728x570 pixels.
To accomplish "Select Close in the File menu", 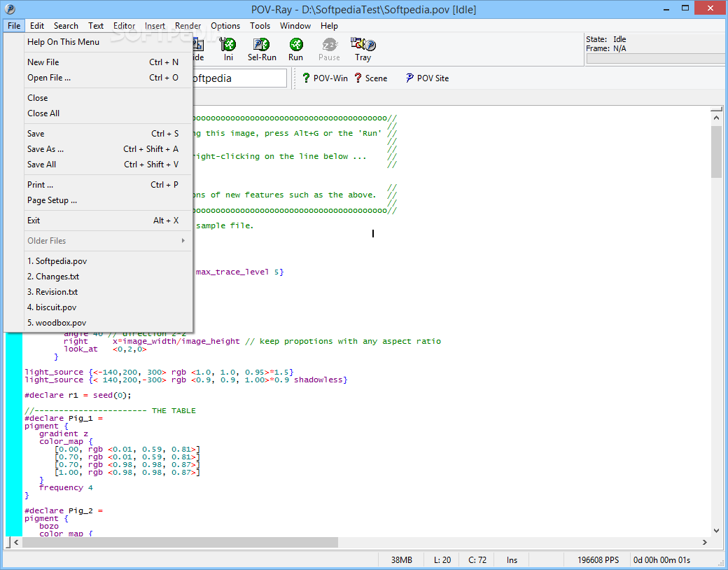I will (108, 98).
